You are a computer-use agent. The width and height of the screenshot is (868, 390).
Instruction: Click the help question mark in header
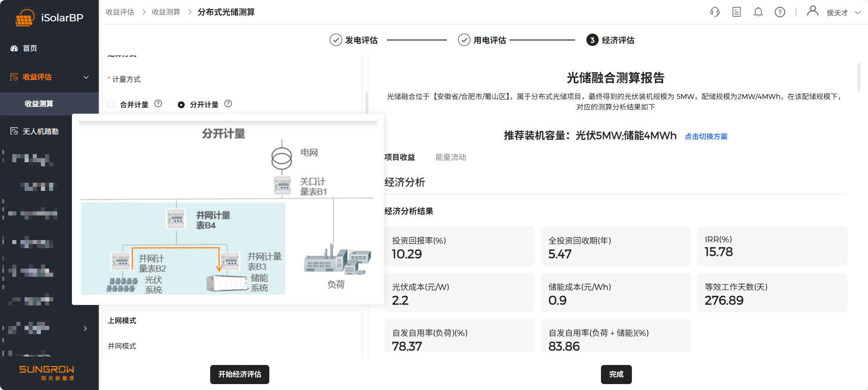coord(780,12)
